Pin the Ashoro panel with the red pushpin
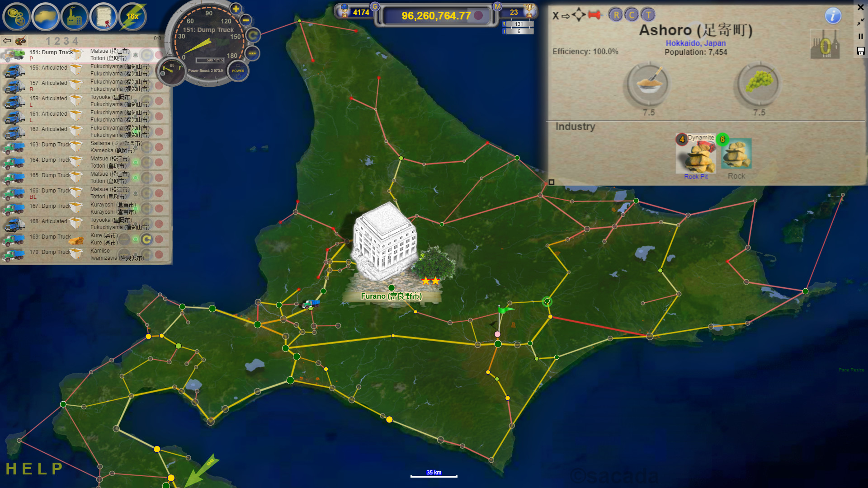This screenshot has width=868, height=488. (x=595, y=14)
